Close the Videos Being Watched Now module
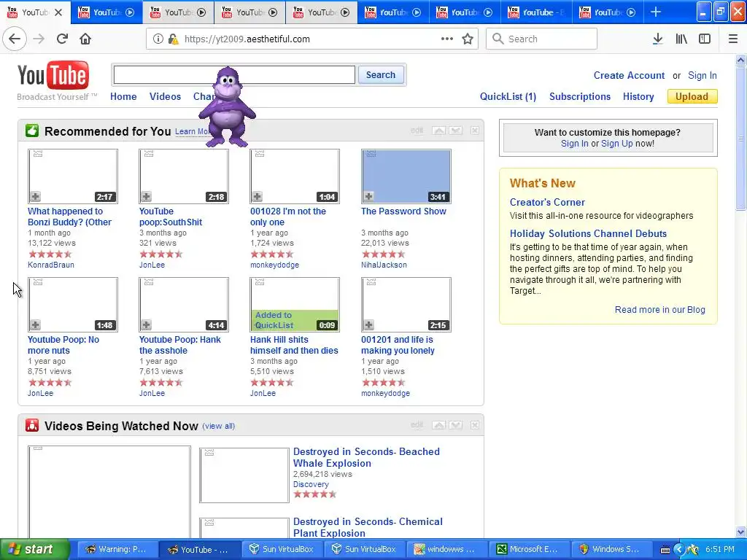The width and height of the screenshot is (747, 560). coord(475,425)
